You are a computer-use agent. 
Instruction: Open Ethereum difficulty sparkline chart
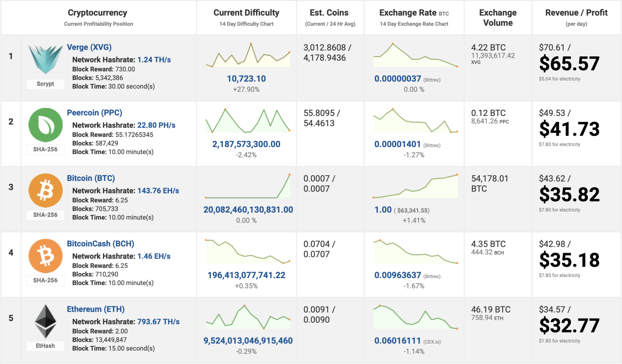click(x=248, y=317)
